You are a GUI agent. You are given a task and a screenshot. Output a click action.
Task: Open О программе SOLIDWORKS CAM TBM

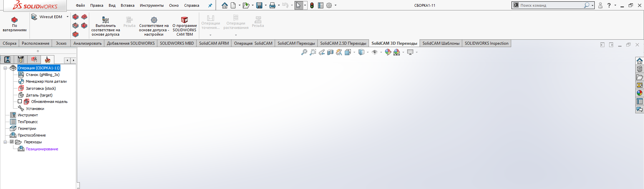click(x=184, y=26)
